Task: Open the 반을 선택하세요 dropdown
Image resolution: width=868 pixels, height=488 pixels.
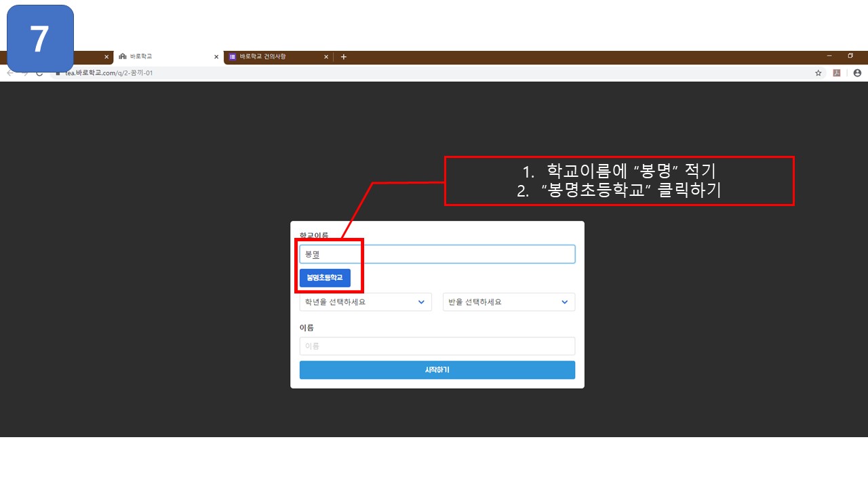Action: coord(509,302)
